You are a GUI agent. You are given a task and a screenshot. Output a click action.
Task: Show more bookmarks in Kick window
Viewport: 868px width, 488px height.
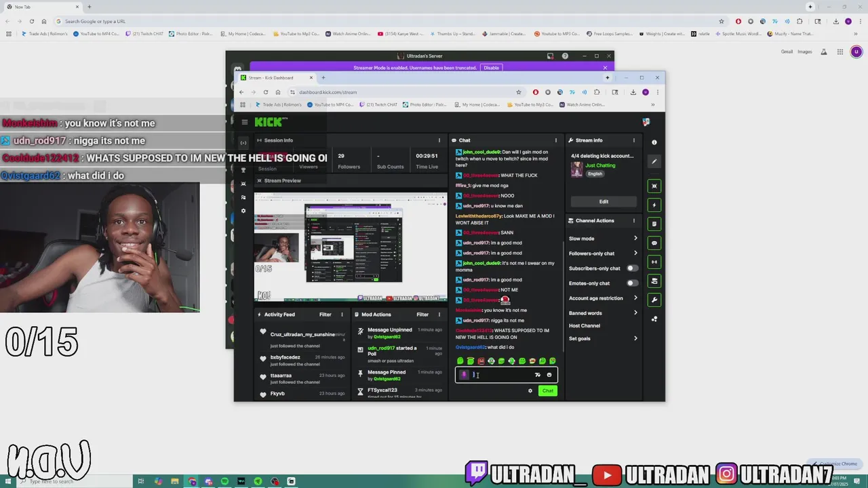[x=653, y=105]
